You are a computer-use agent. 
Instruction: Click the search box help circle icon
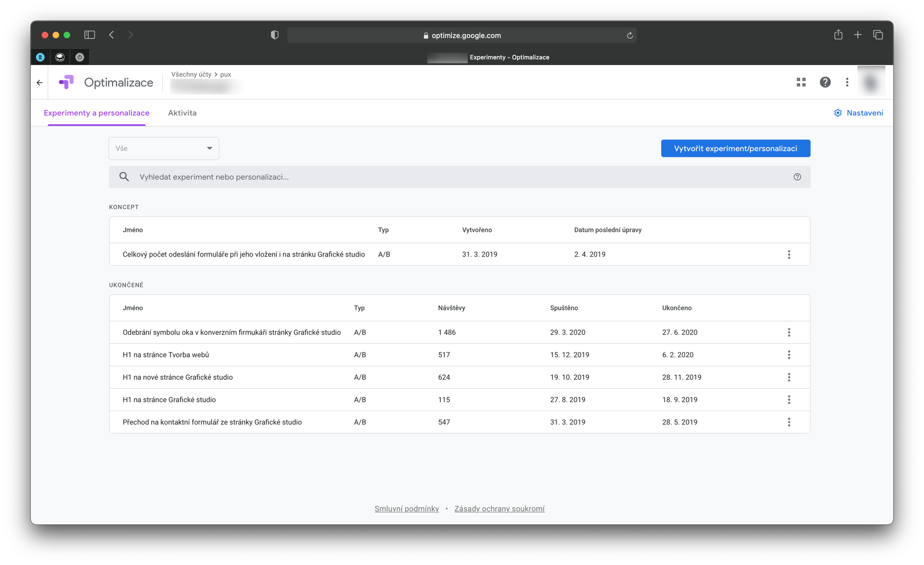pos(797,177)
